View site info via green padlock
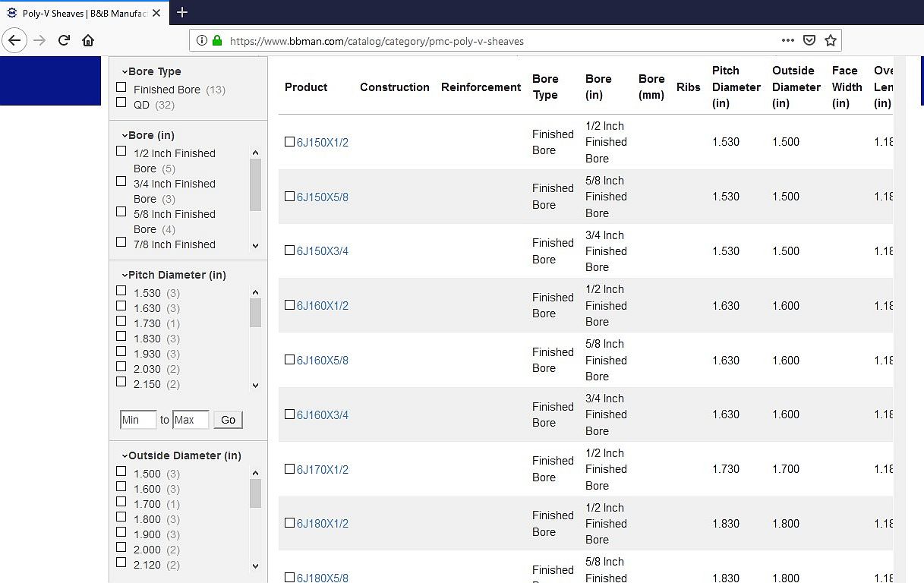The width and height of the screenshot is (924, 583). (217, 40)
